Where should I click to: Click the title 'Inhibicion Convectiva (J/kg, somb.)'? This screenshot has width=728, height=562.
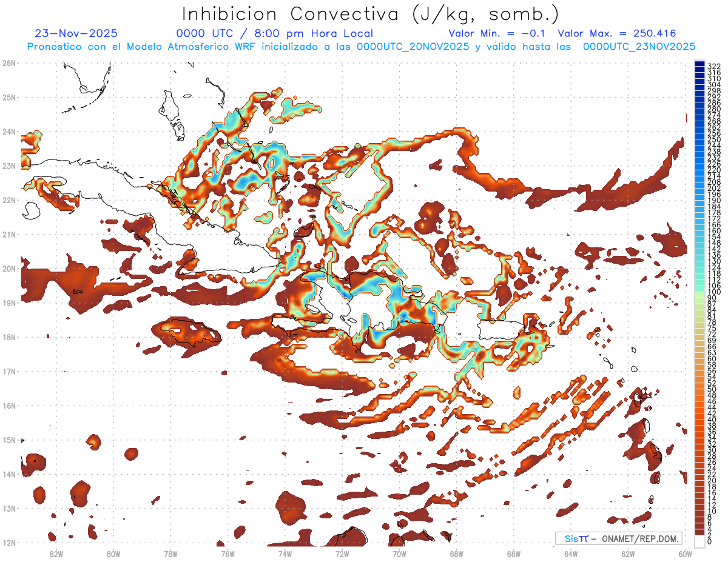tap(370, 14)
